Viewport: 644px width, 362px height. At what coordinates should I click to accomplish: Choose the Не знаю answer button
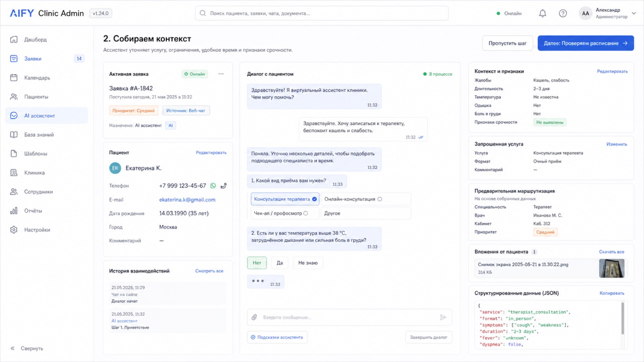click(308, 263)
